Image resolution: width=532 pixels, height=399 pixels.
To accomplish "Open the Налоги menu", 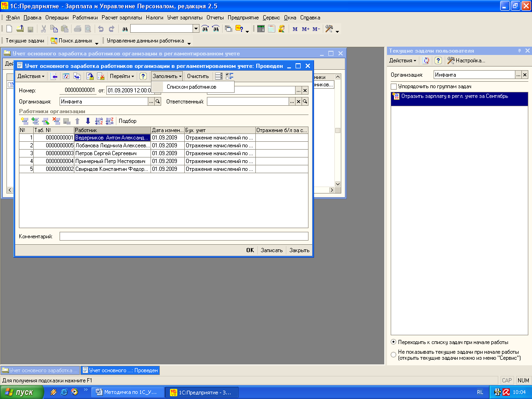I will 155,18.
